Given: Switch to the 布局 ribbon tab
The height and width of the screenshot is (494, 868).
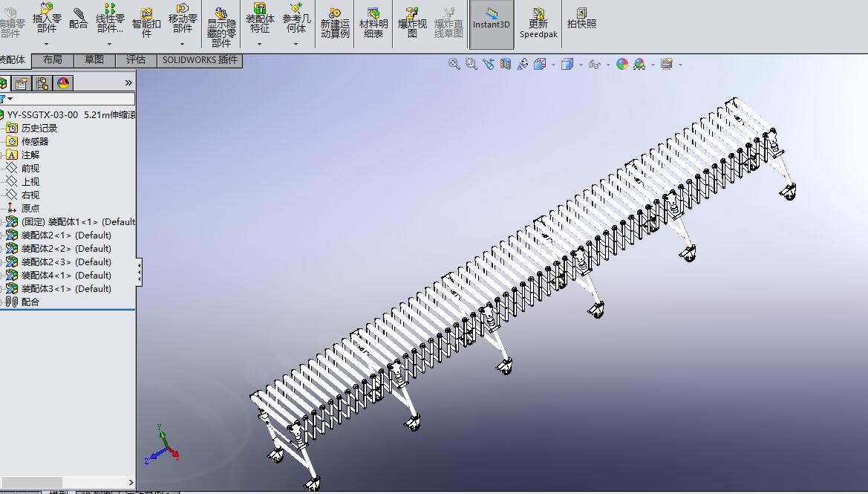Looking at the screenshot, I should [x=53, y=60].
